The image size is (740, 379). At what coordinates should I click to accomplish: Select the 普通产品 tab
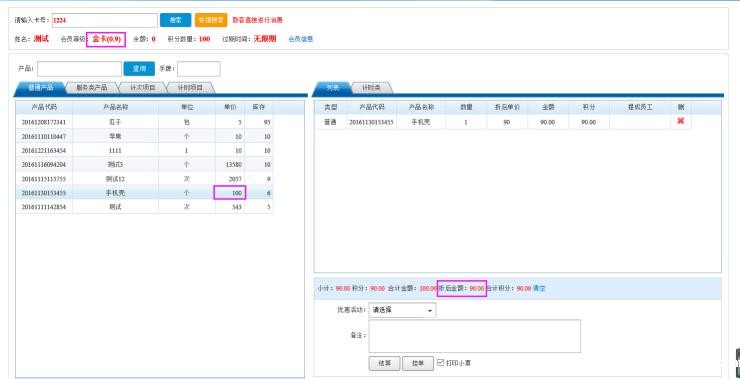coord(41,88)
